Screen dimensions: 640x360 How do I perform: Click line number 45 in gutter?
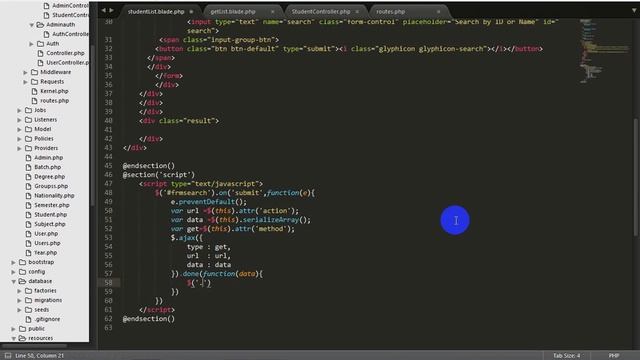108,166
